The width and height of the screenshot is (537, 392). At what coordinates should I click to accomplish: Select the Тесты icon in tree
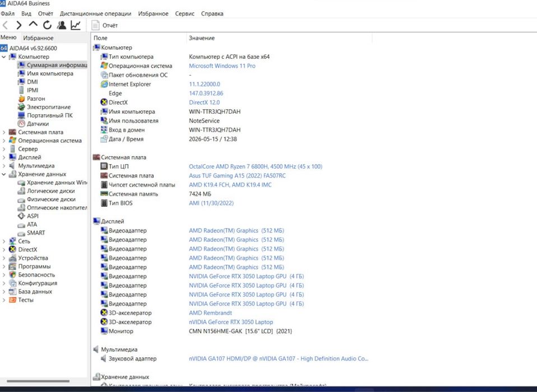(12, 300)
